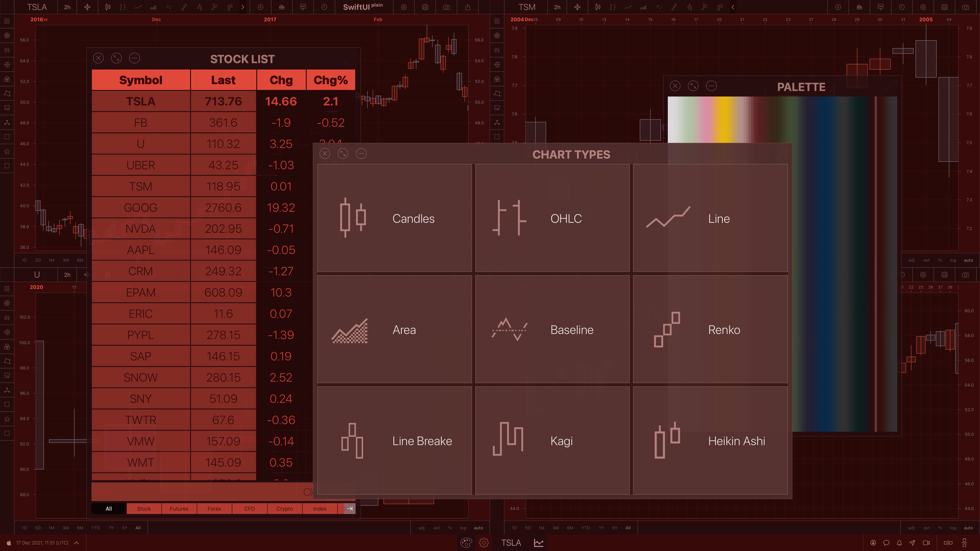Screen dimensions: 980x551
Task: Toggle the log scale on TSLA chart
Action: (463, 528)
